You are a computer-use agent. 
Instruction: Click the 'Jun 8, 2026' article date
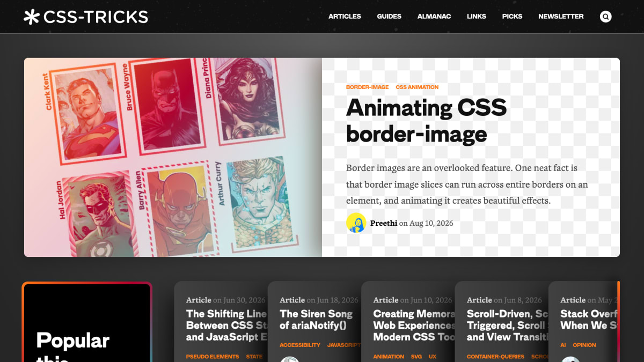pos(523,300)
